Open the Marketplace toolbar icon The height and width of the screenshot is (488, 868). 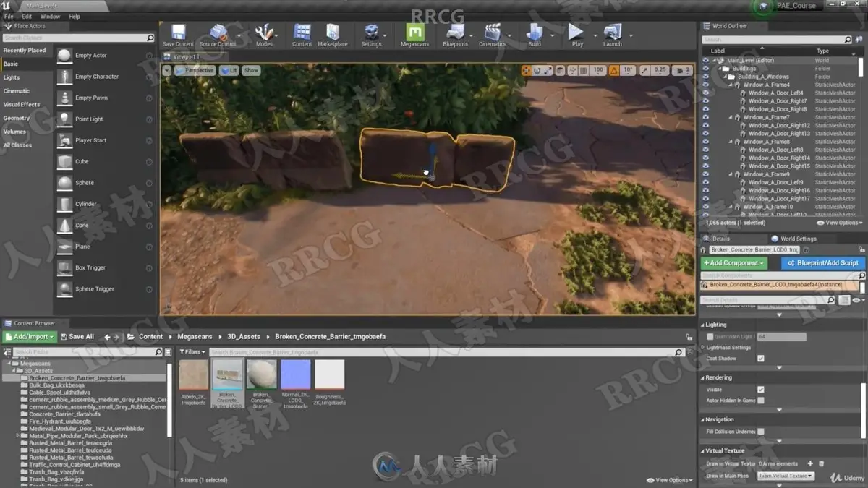click(x=333, y=34)
